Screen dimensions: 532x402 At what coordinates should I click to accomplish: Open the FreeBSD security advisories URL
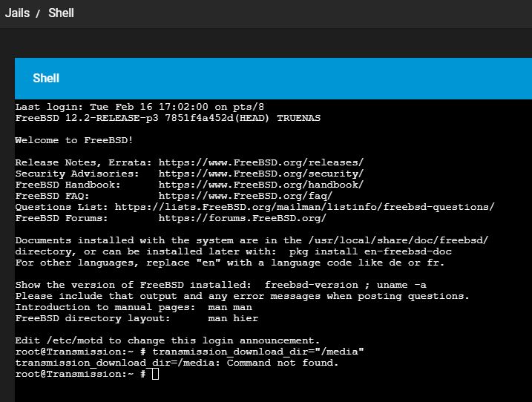(261, 174)
